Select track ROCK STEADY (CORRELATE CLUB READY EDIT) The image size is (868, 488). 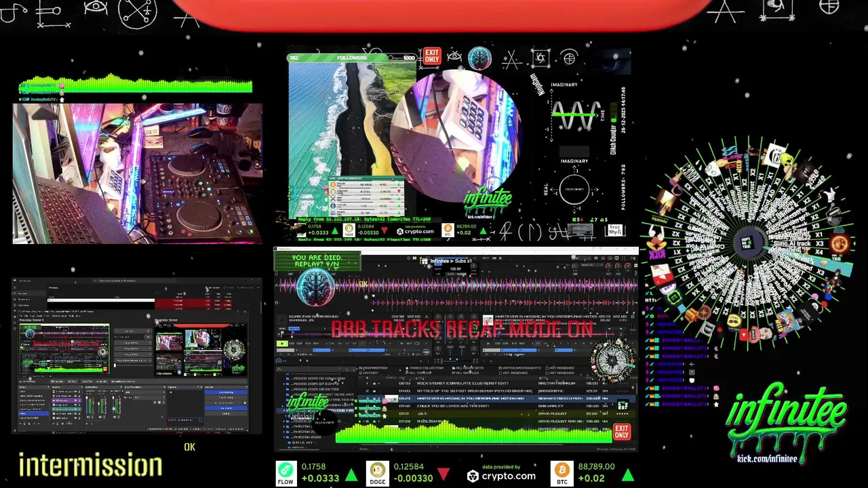(498, 383)
